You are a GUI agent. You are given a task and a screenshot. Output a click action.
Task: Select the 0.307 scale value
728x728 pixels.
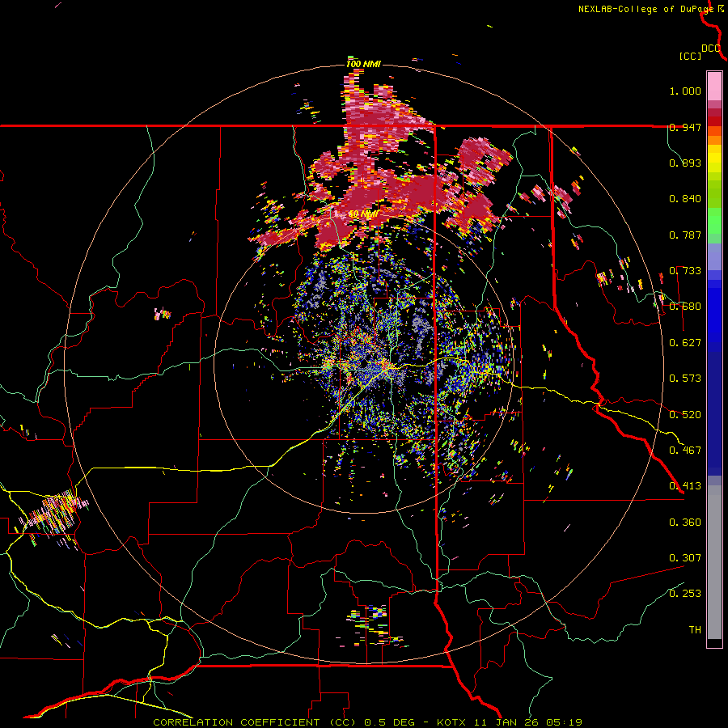[685, 558]
